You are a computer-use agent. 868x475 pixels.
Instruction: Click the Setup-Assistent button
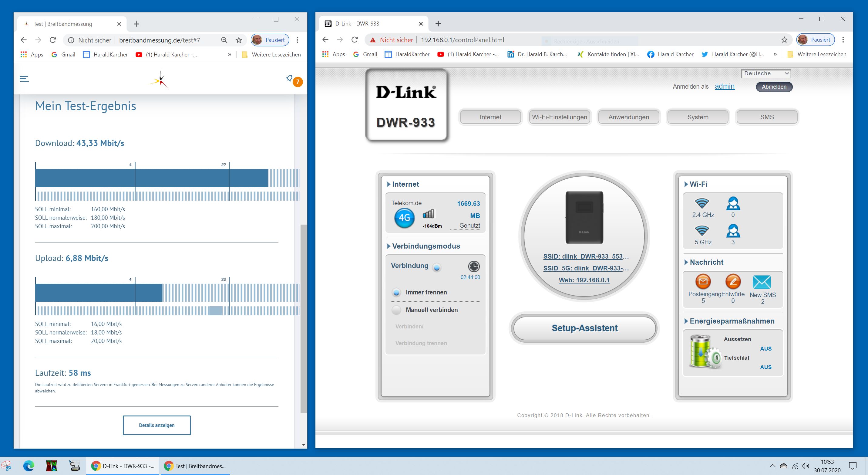coord(584,328)
